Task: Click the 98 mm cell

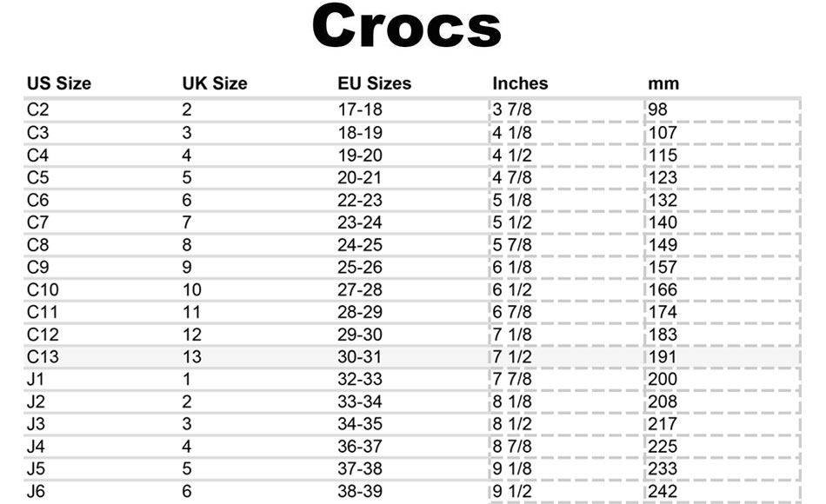Action: pos(658,109)
